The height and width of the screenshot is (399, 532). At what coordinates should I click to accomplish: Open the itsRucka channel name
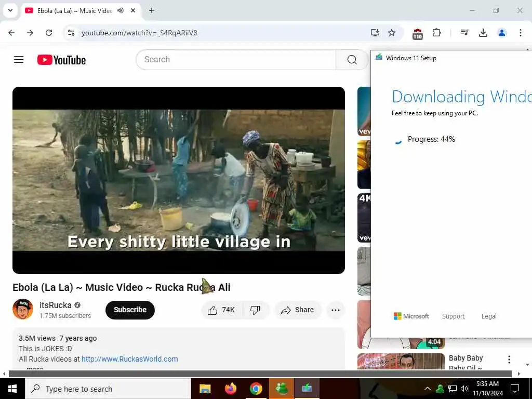(x=55, y=305)
